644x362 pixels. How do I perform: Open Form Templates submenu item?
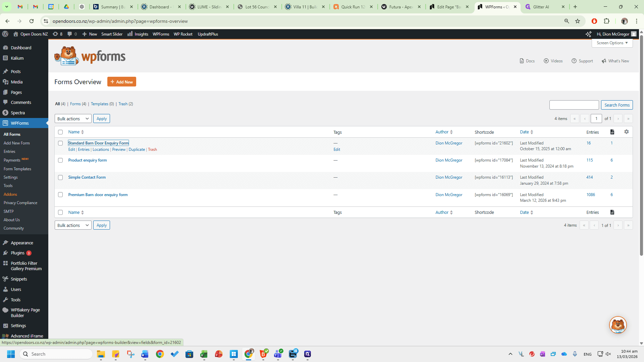tap(17, 169)
